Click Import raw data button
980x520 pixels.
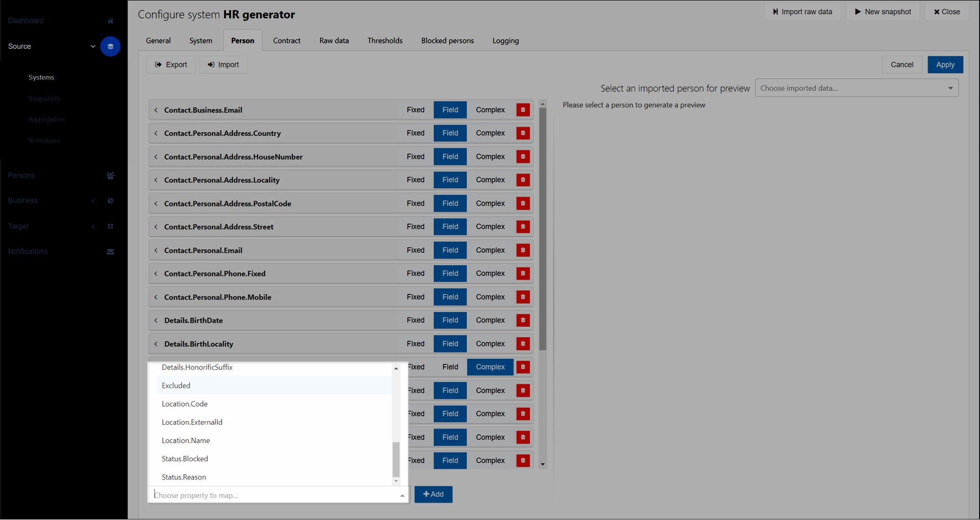802,12
